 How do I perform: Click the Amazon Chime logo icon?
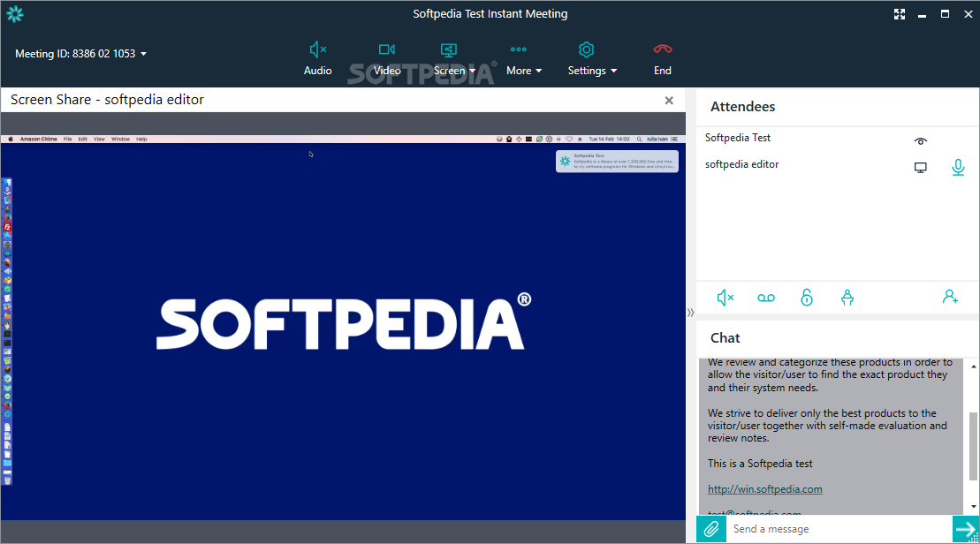[x=15, y=14]
